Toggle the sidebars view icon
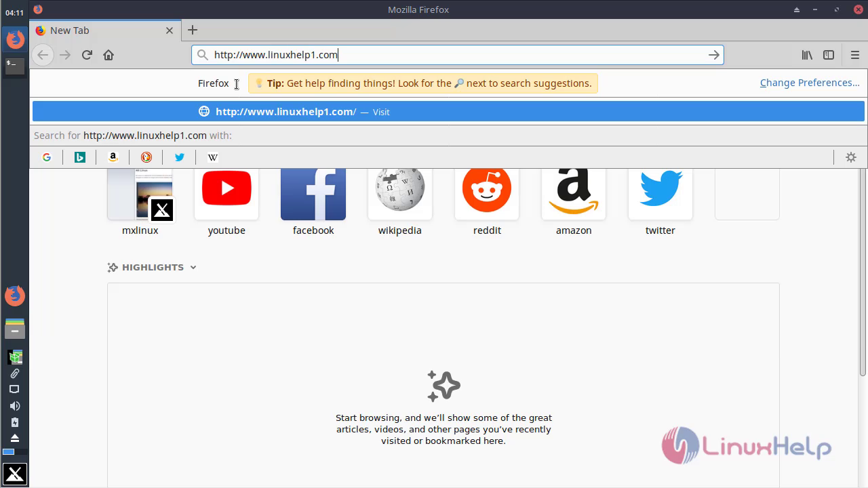 [x=829, y=55]
